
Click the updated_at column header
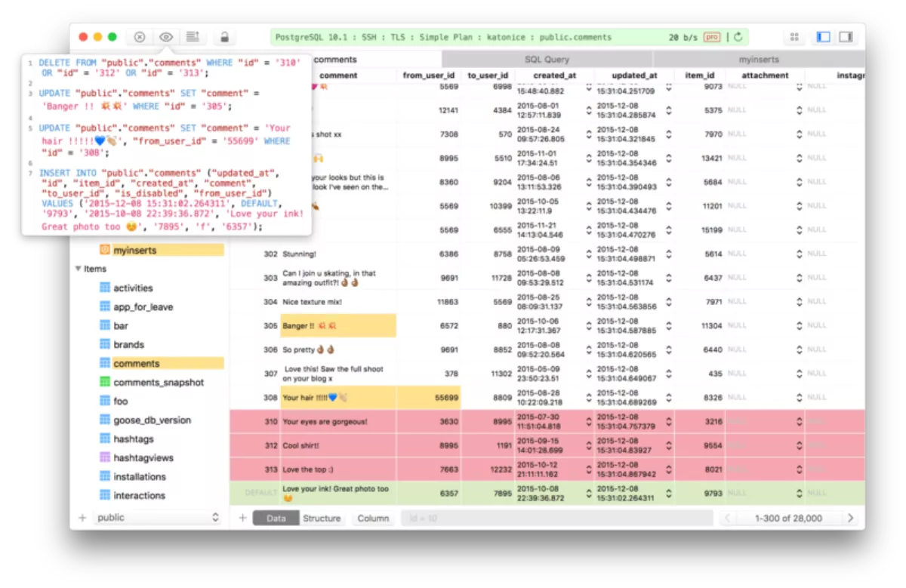[x=634, y=75]
